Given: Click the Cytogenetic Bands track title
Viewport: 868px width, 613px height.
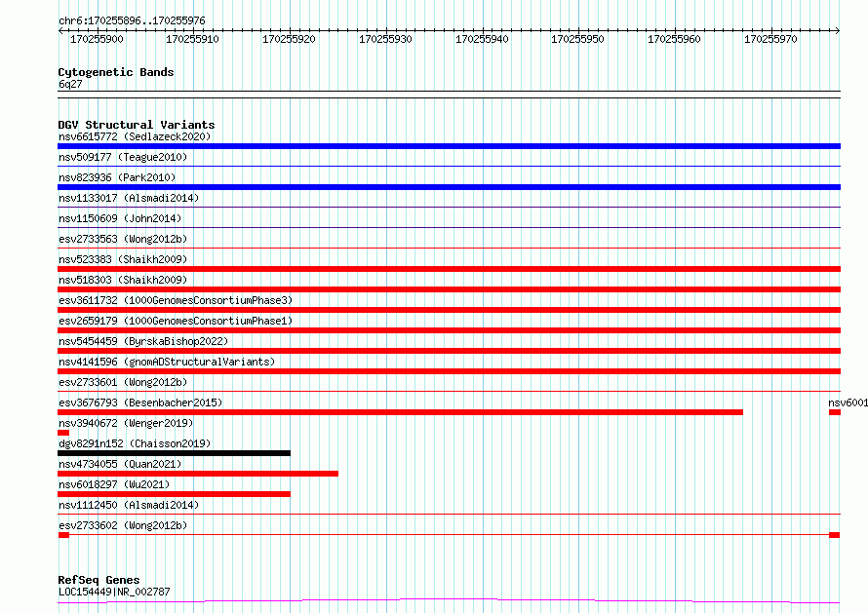Looking at the screenshot, I should pyautogui.click(x=116, y=72).
